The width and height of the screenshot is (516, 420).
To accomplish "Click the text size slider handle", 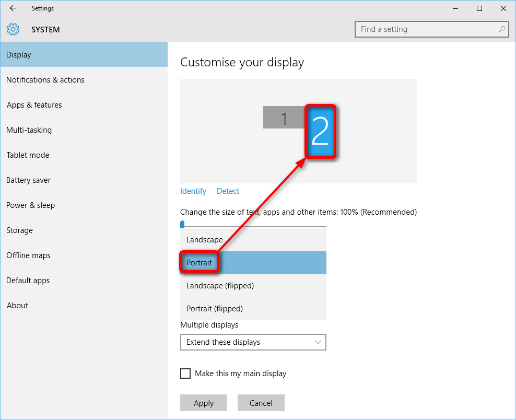I will (x=182, y=225).
